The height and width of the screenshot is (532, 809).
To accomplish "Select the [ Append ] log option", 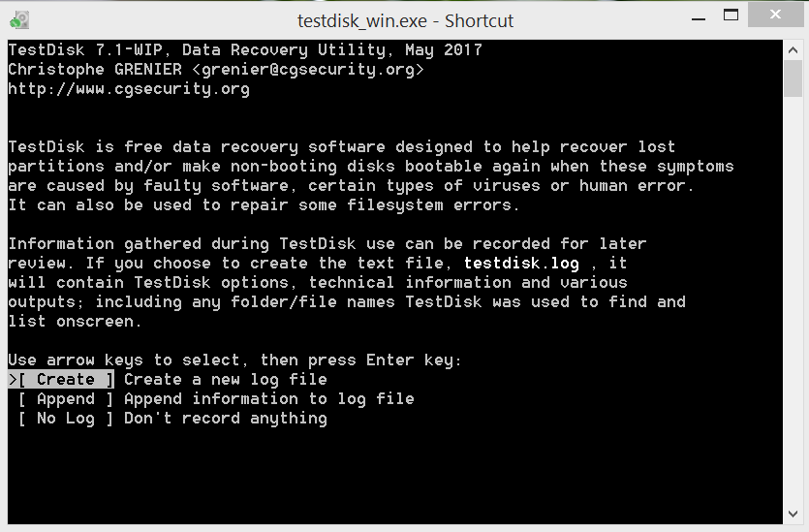I will (66, 399).
